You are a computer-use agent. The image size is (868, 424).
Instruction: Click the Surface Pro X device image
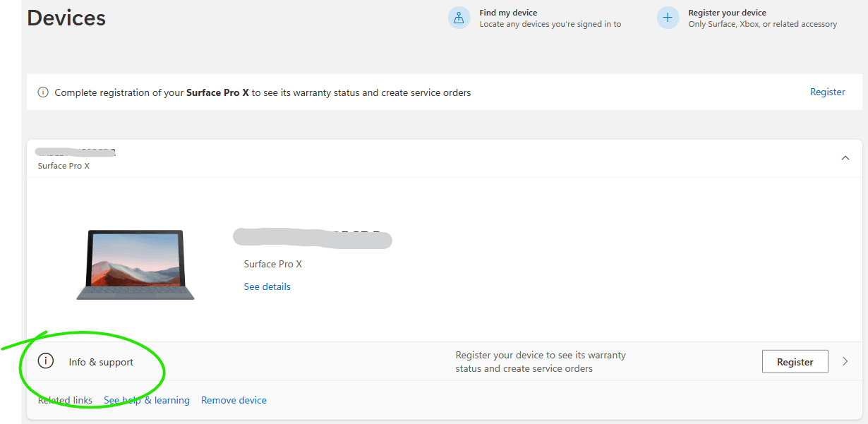point(135,265)
